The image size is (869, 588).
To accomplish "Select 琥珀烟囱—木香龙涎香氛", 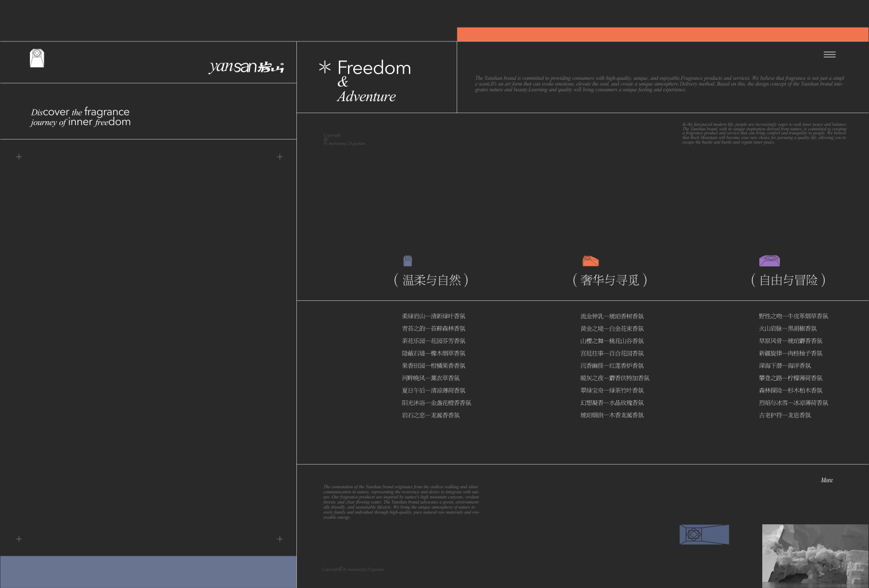I will tap(612, 415).
